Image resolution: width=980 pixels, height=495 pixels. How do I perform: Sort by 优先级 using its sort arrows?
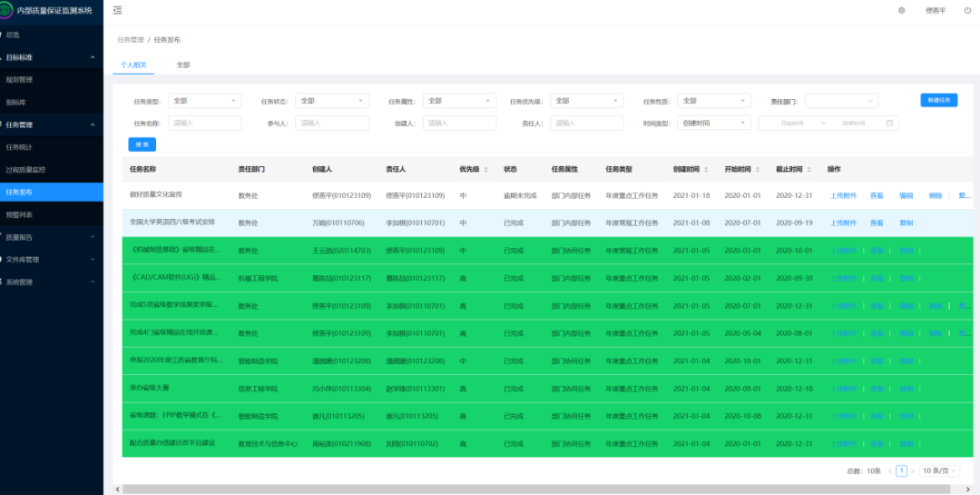tap(485, 169)
